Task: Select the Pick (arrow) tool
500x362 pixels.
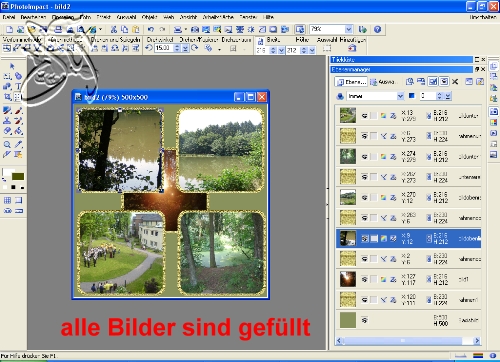Action: click(12, 66)
